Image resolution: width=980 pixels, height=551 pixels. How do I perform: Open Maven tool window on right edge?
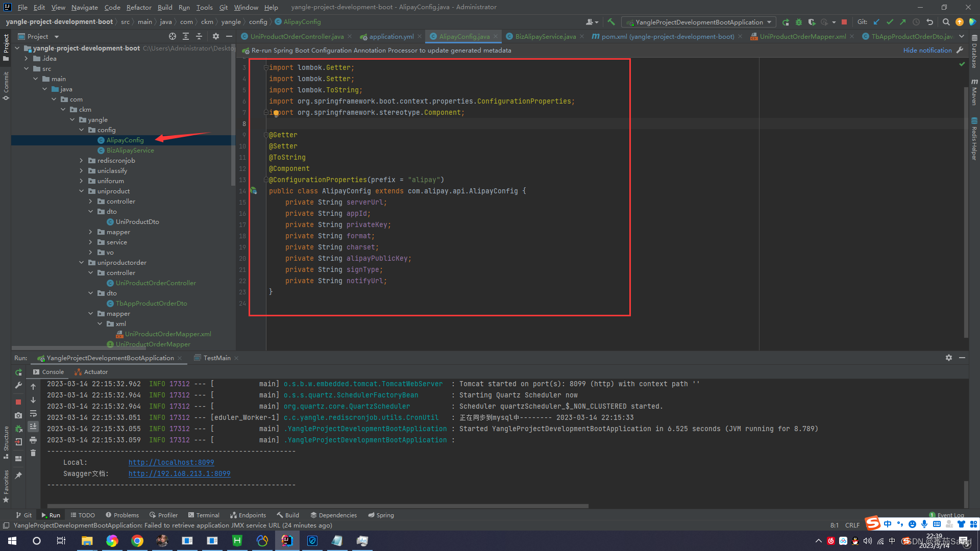pos(974,92)
